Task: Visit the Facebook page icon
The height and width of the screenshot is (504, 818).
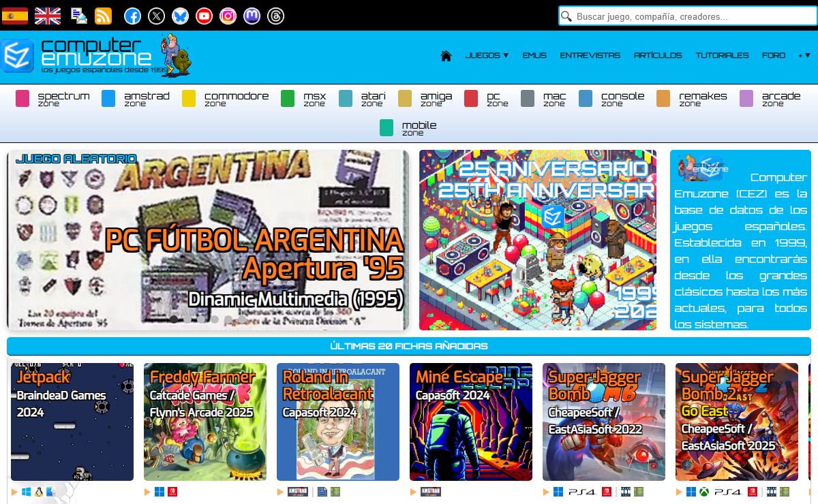Action: point(133,16)
